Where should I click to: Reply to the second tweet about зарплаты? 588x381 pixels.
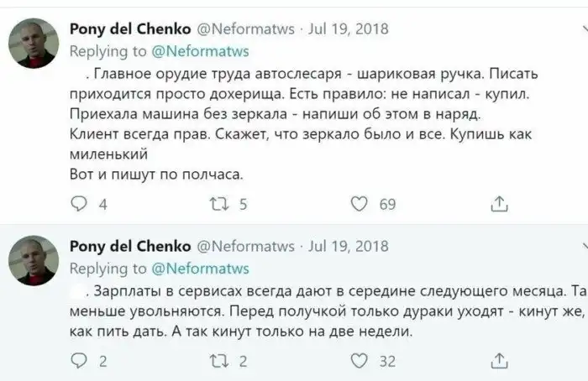pyautogui.click(x=79, y=362)
